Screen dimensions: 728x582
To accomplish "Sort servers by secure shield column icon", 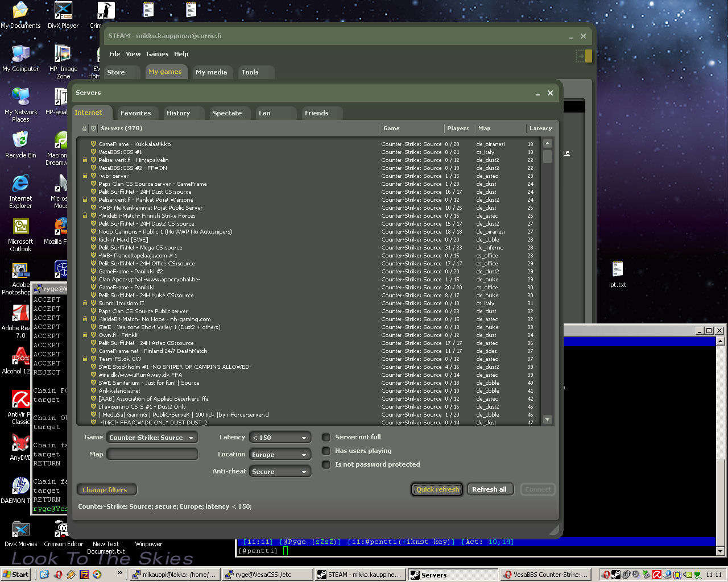I will (94, 128).
